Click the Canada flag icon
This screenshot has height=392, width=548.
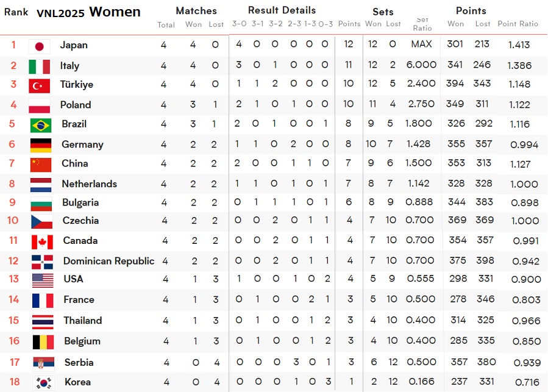pyautogui.click(x=42, y=242)
